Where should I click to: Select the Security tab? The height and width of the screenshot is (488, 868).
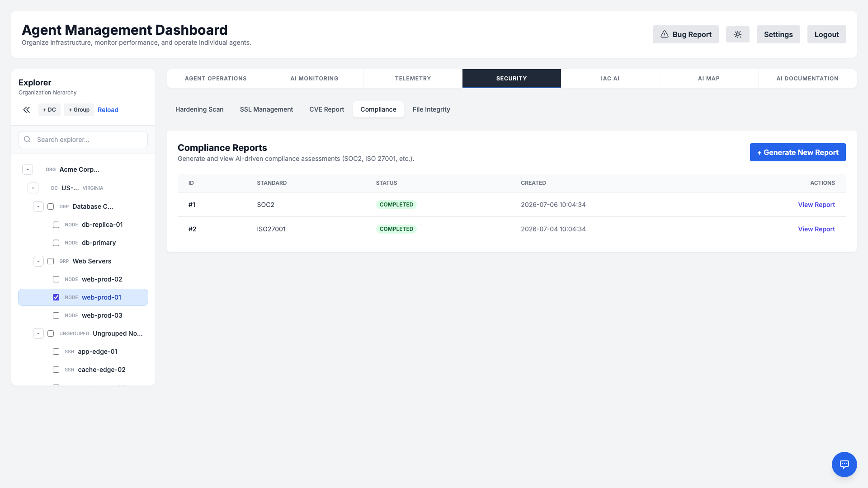click(511, 79)
